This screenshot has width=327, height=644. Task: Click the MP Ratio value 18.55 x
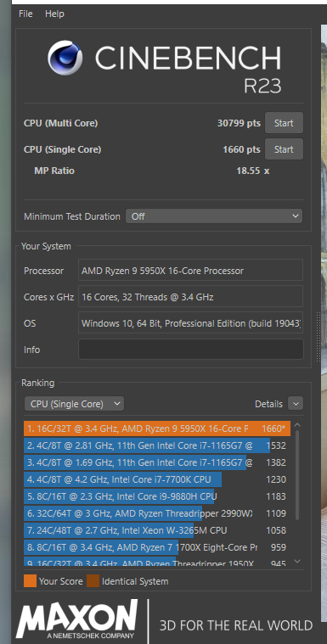pyautogui.click(x=252, y=171)
